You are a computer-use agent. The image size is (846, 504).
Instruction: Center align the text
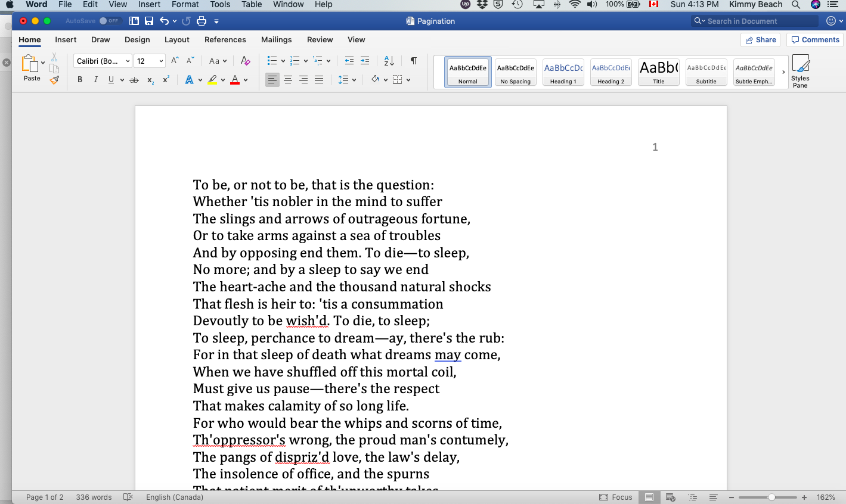point(288,80)
